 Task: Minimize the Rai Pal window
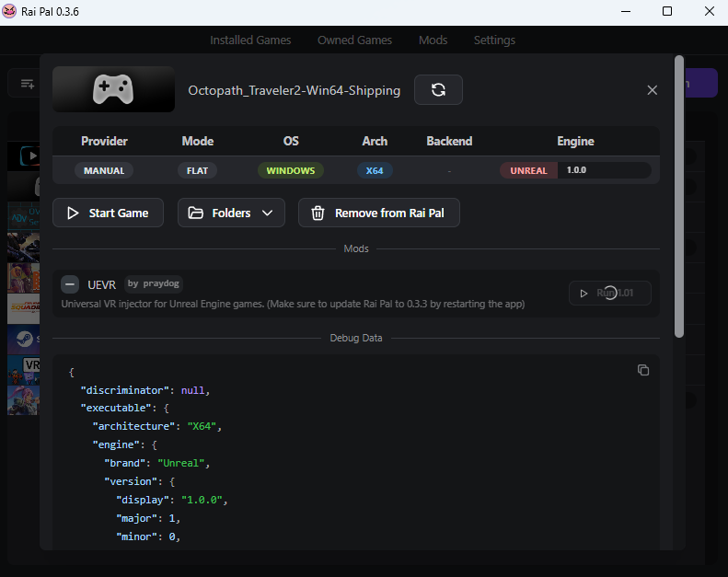pyautogui.click(x=626, y=11)
